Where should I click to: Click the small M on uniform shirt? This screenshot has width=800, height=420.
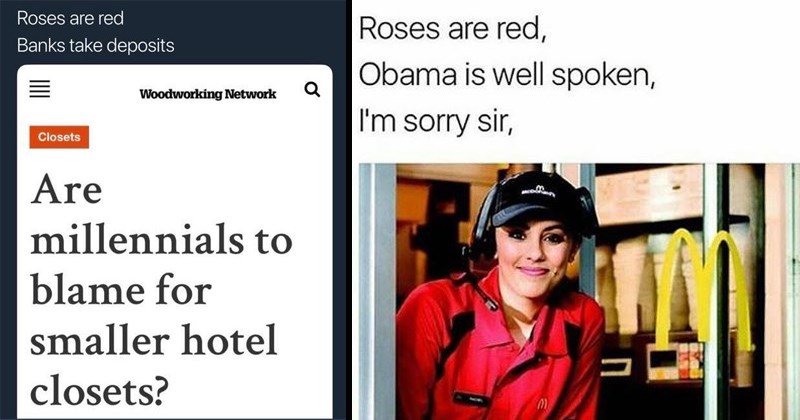coord(542,406)
